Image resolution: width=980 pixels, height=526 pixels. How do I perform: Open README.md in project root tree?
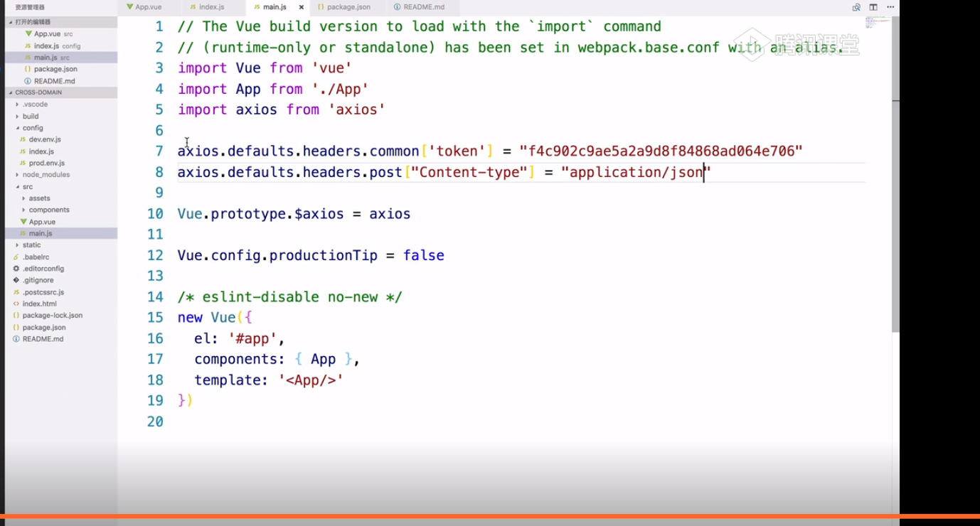click(61, 339)
